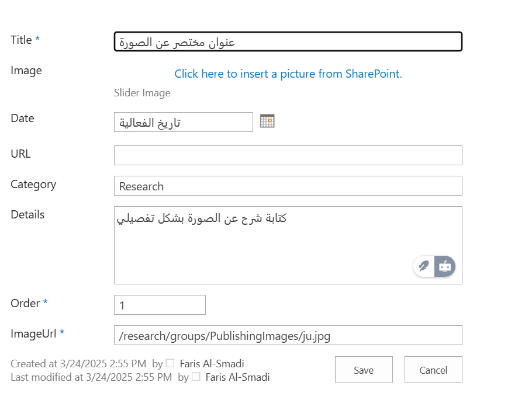Click here to insert a picture from SharePoint
The height and width of the screenshot is (393, 532).
click(288, 74)
